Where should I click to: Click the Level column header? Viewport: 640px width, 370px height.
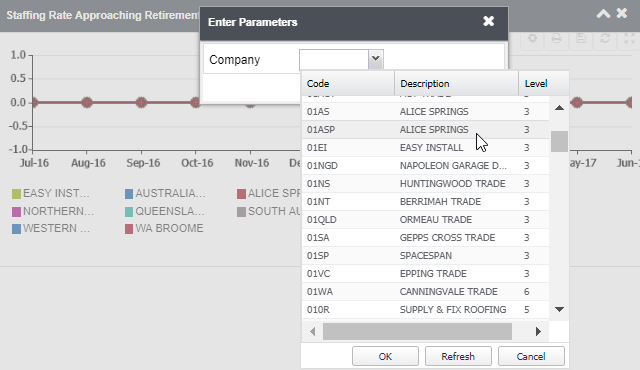[544, 83]
